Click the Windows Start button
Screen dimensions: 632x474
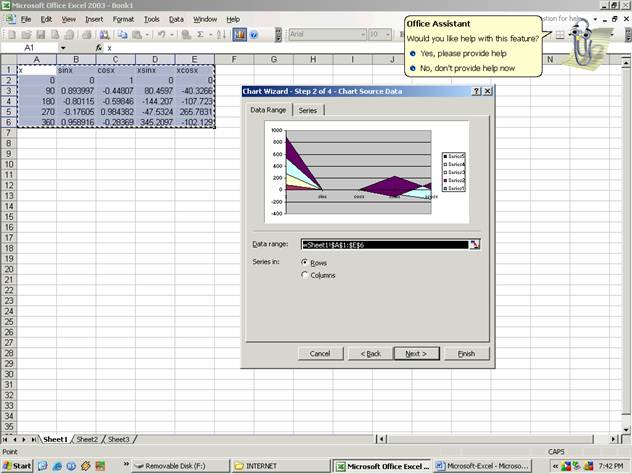pos(17,466)
